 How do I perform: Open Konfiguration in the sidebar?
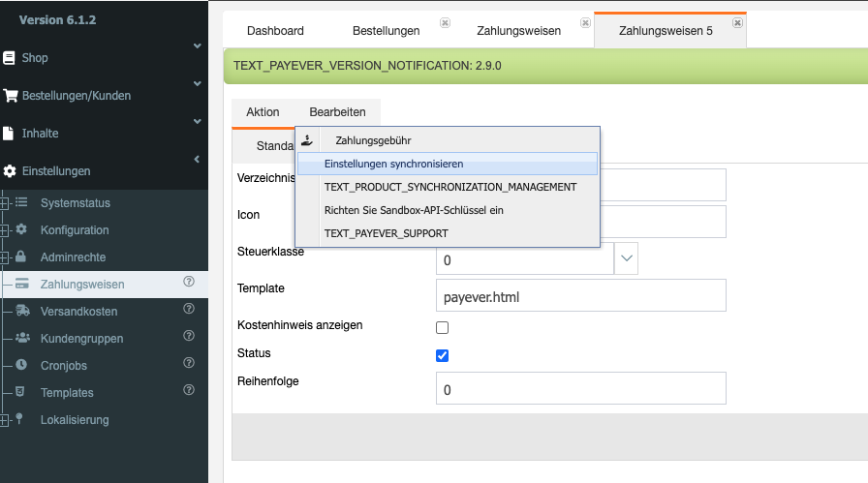pos(75,230)
